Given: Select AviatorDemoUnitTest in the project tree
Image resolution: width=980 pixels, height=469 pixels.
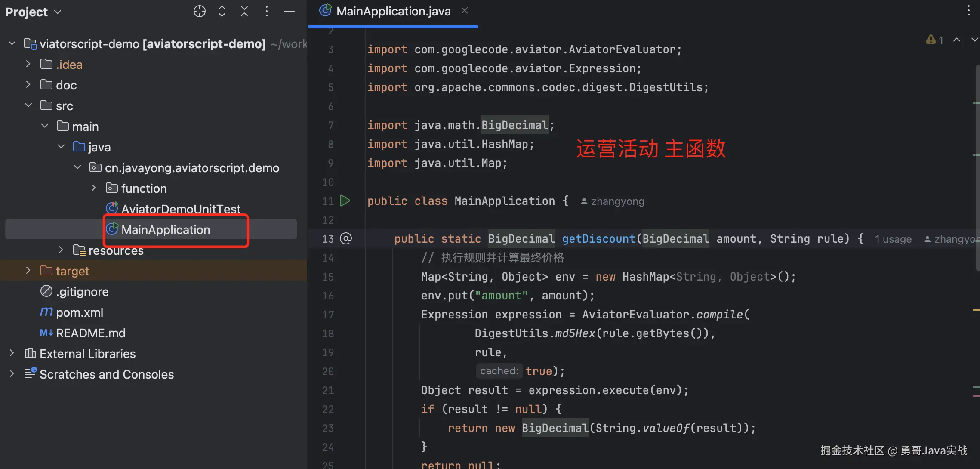Looking at the screenshot, I should 181,209.
